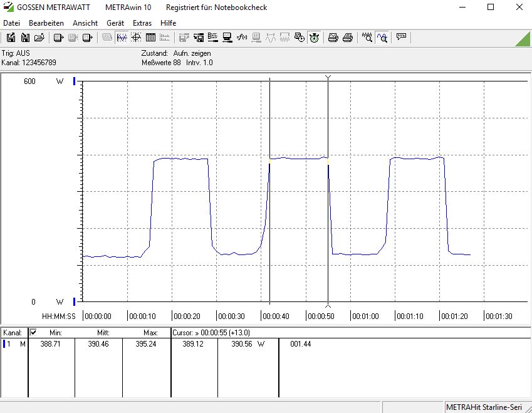Toggle the alarm clock timer icon
532x413 pixels.
(x=314, y=38)
